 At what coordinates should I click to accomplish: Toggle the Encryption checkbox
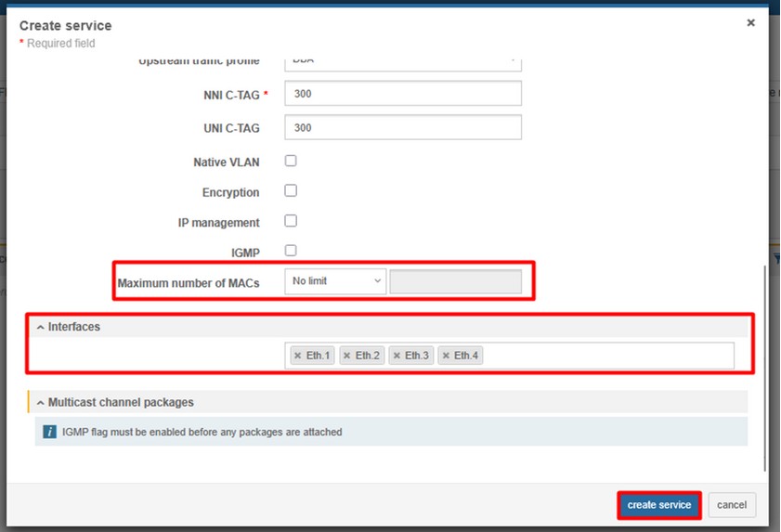(291, 191)
